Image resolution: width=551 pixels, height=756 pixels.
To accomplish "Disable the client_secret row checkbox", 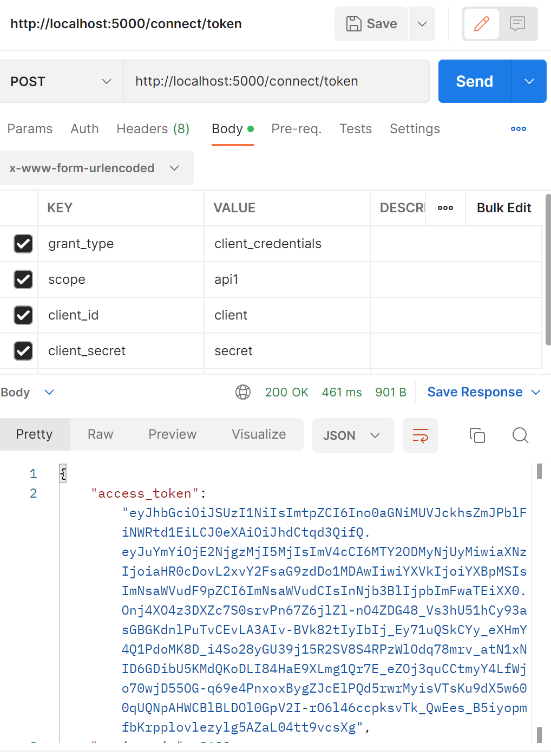I will point(23,351).
